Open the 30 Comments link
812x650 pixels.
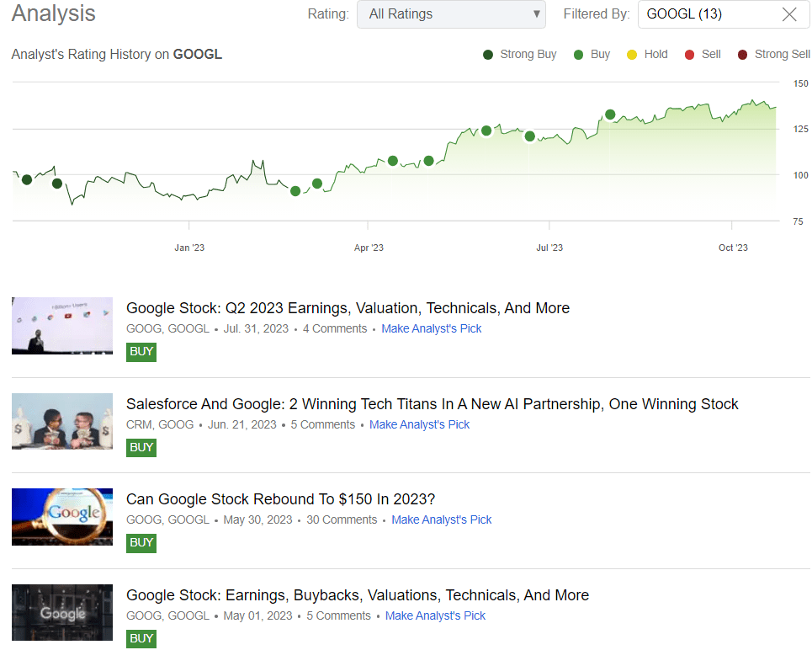click(342, 519)
